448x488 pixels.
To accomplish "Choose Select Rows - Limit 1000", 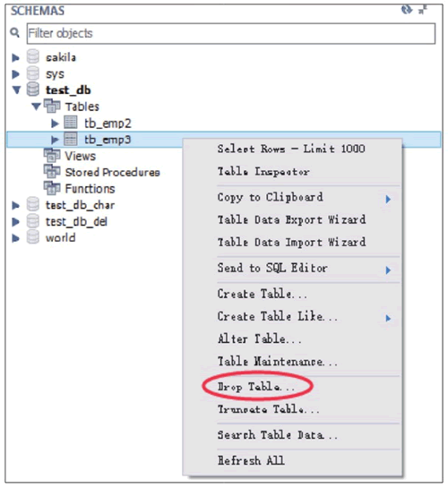I will 291,149.
